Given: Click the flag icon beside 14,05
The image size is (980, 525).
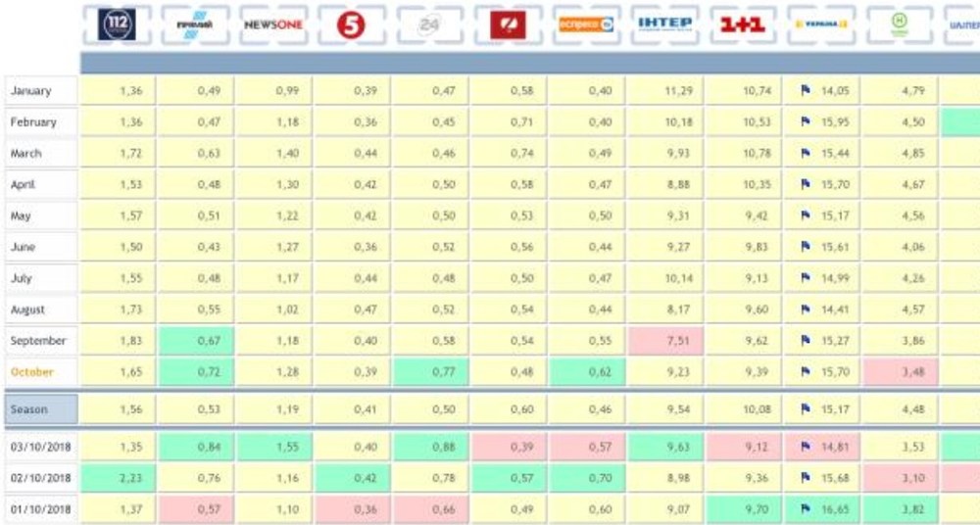Looking at the screenshot, I should click(805, 91).
